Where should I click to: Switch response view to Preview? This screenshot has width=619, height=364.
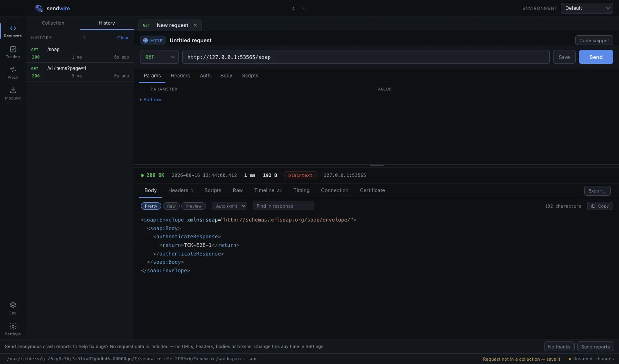pos(193,206)
